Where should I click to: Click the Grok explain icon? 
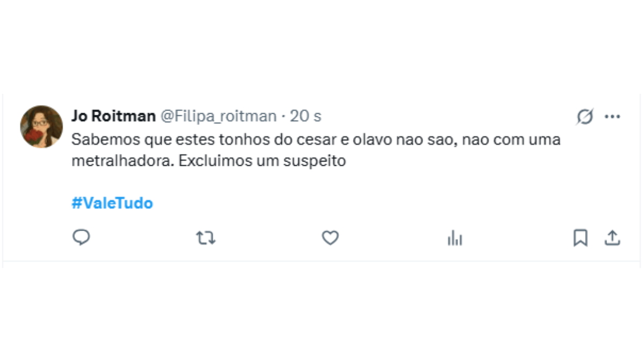pyautogui.click(x=584, y=116)
